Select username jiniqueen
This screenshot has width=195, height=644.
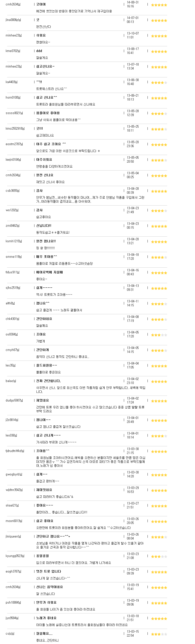pos(13,536)
